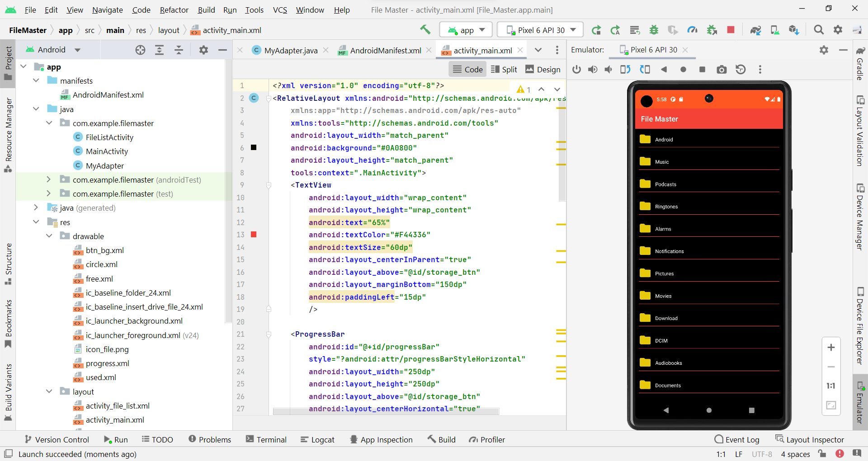
Task: Open the app run configuration dropdown
Action: click(466, 30)
